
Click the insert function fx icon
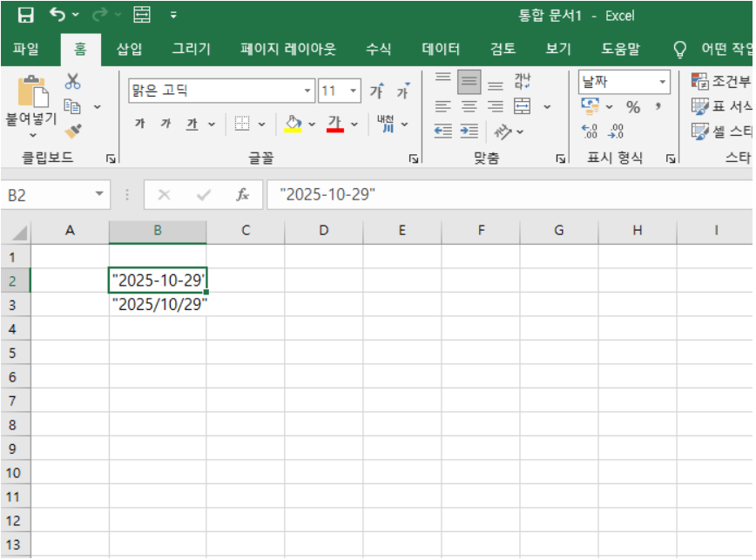[243, 195]
